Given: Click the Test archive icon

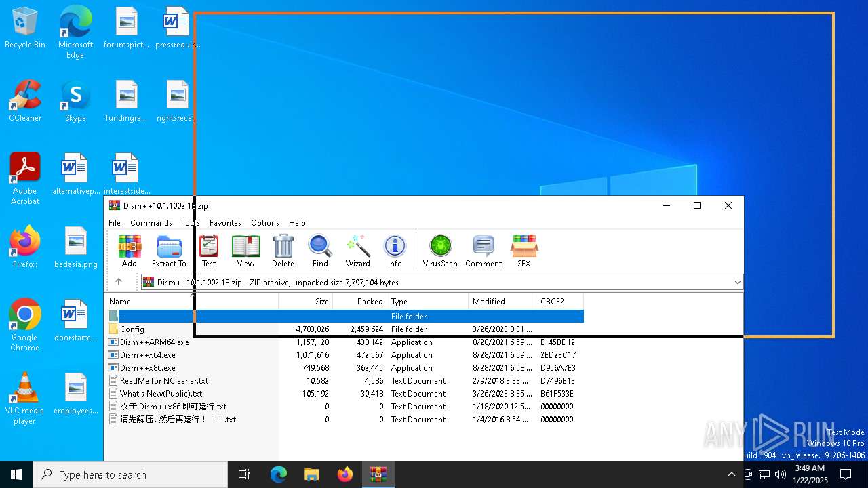Looking at the screenshot, I should pos(209,251).
